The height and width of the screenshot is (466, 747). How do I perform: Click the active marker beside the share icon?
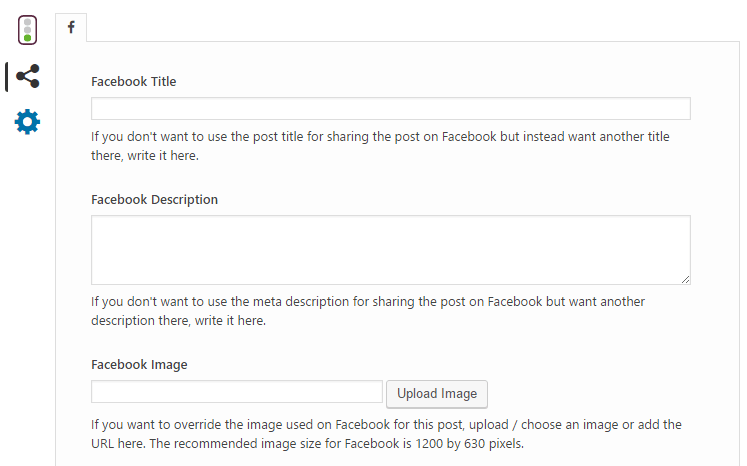[x=7, y=76]
